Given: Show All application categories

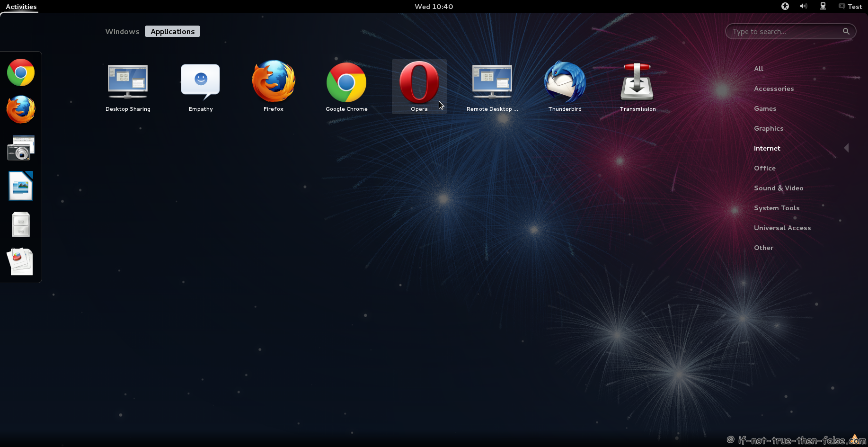Looking at the screenshot, I should click(759, 69).
